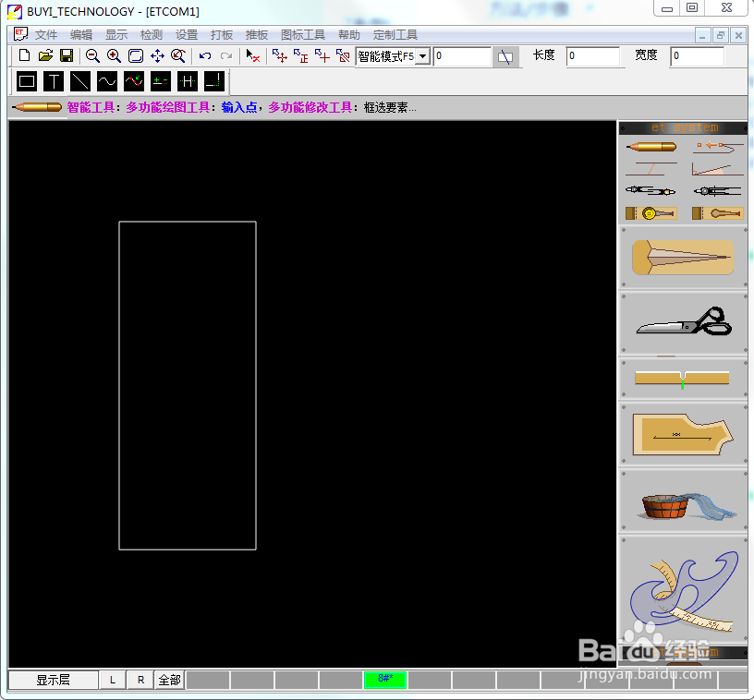Open the 文件 menu

point(46,35)
